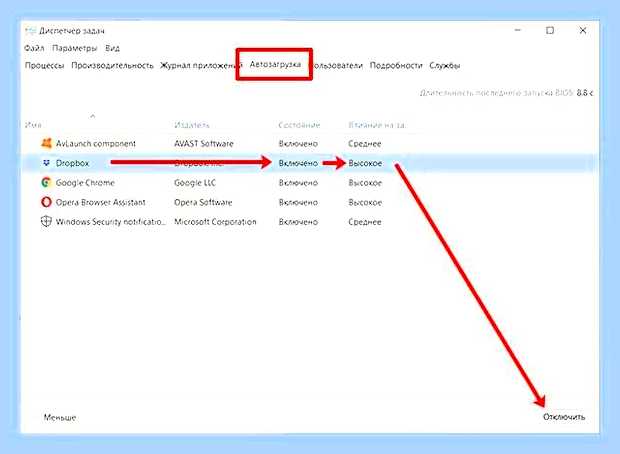Click Включено status in AvLaunch row
The width and height of the screenshot is (620, 454).
coord(298,144)
